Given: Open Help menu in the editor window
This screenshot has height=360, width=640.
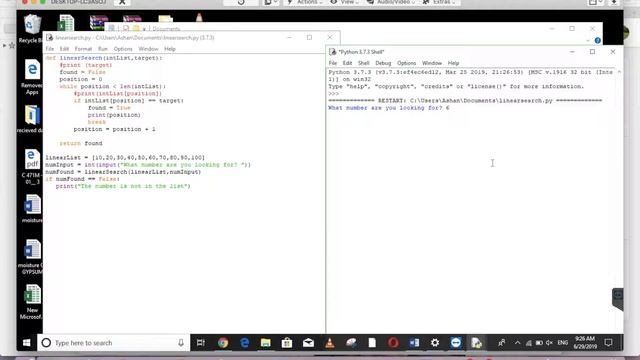Looking at the screenshot, I should pos(170,49).
